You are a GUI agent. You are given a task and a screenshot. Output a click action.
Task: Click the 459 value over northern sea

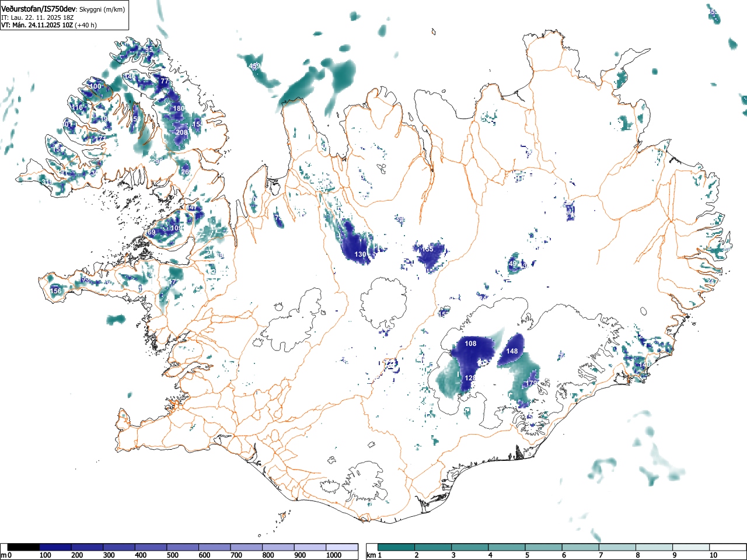click(x=254, y=66)
